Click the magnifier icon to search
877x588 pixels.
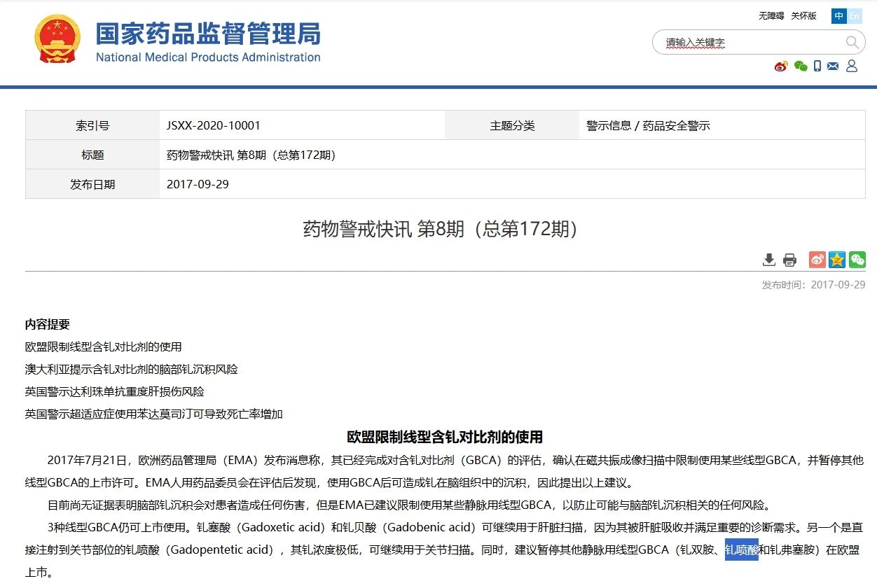(x=852, y=42)
